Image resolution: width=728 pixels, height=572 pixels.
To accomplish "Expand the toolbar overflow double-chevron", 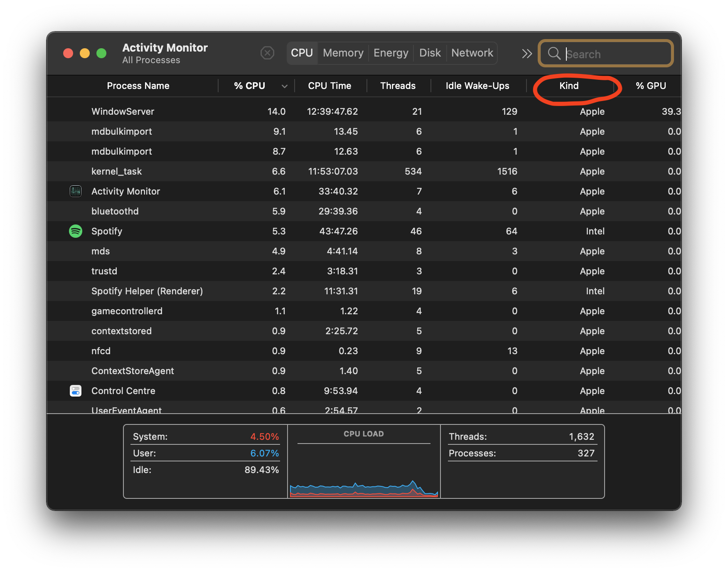I will click(527, 54).
